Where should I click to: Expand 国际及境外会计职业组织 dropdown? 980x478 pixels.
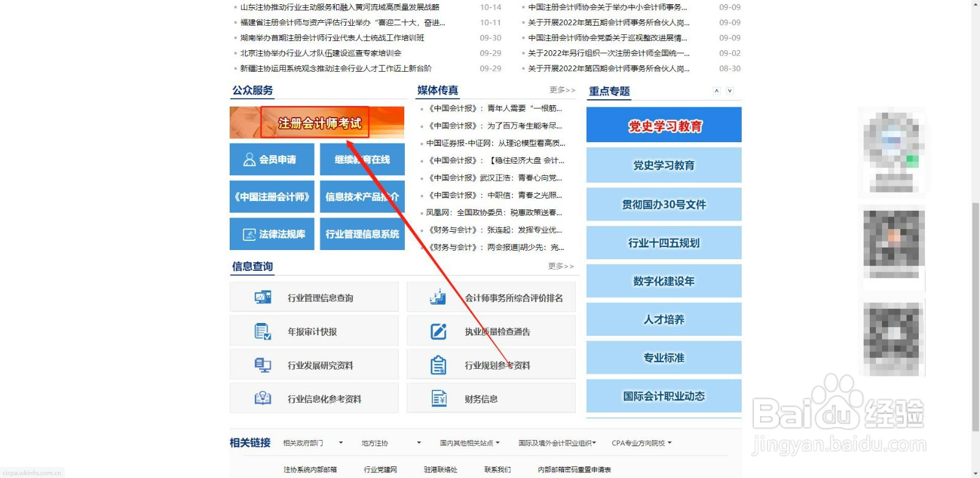pyautogui.click(x=556, y=443)
